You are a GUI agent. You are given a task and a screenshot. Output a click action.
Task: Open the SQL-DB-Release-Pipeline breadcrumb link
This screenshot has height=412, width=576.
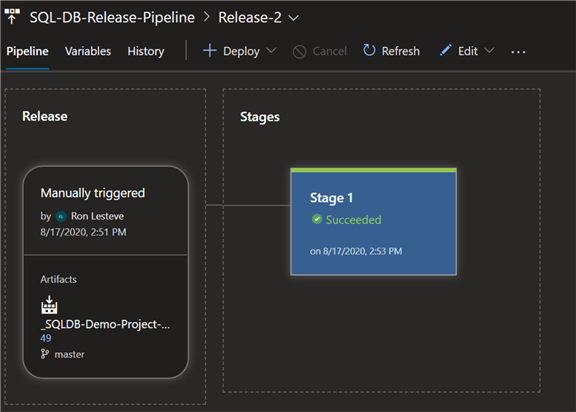(x=112, y=18)
